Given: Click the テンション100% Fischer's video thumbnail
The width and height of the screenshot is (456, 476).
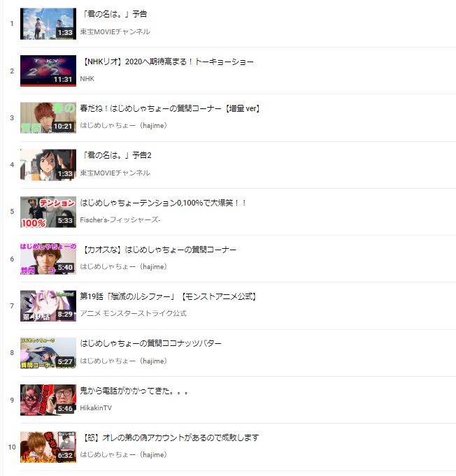Looking at the screenshot, I should pyautogui.click(x=48, y=212).
